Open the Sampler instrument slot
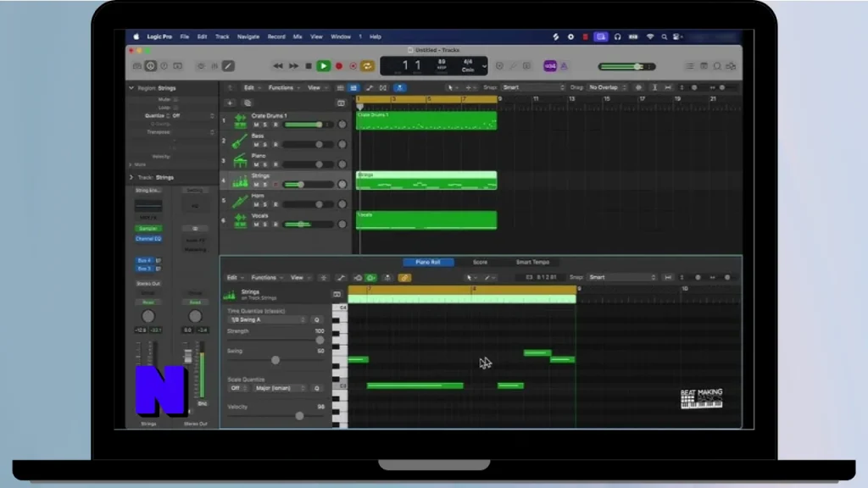The width and height of the screenshot is (868, 488). point(147,229)
